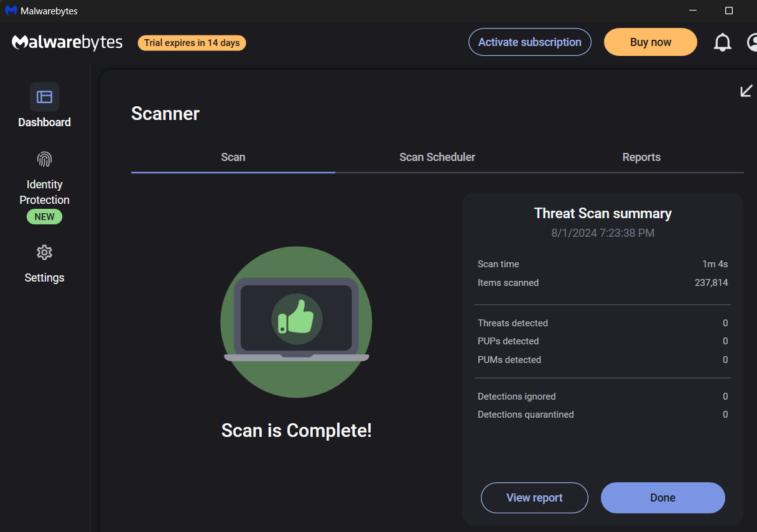Click the Scanner page heading
This screenshot has height=532, width=757.
click(x=165, y=114)
